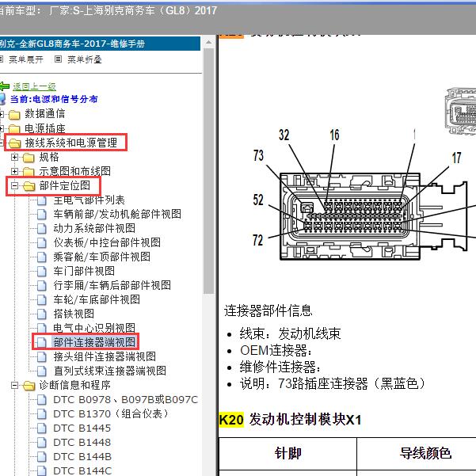Click the tree panel scrollbar up arrow
Screen dimensions: 476x476
pos(208,43)
